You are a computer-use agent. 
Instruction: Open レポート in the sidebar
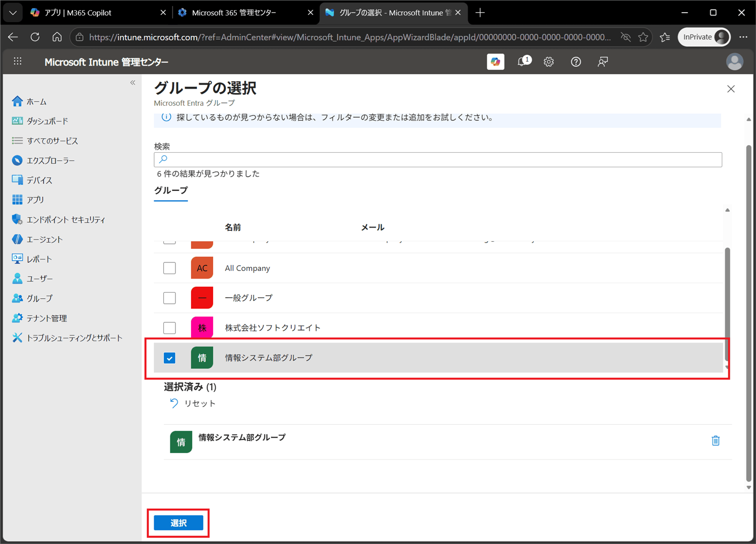click(x=39, y=259)
